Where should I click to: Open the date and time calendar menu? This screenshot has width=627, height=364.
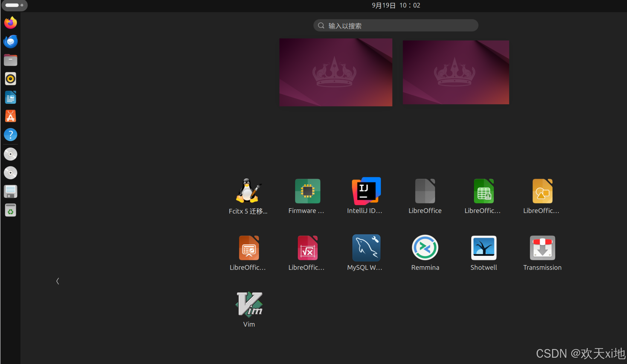pos(396,5)
